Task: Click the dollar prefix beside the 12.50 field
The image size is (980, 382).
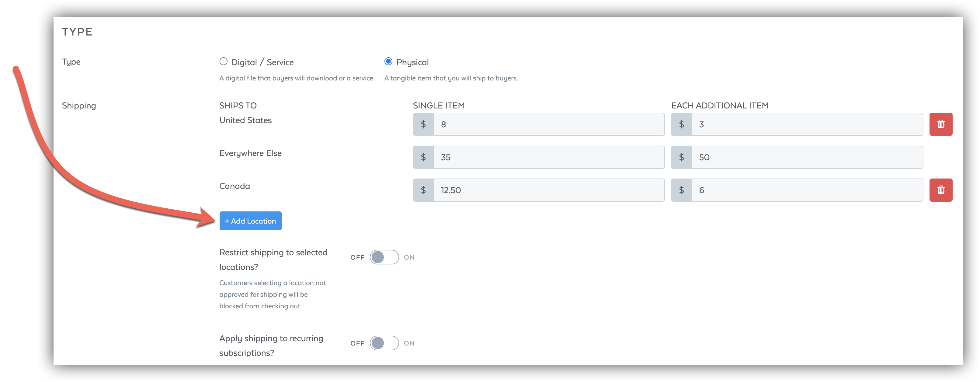Action: click(x=423, y=190)
